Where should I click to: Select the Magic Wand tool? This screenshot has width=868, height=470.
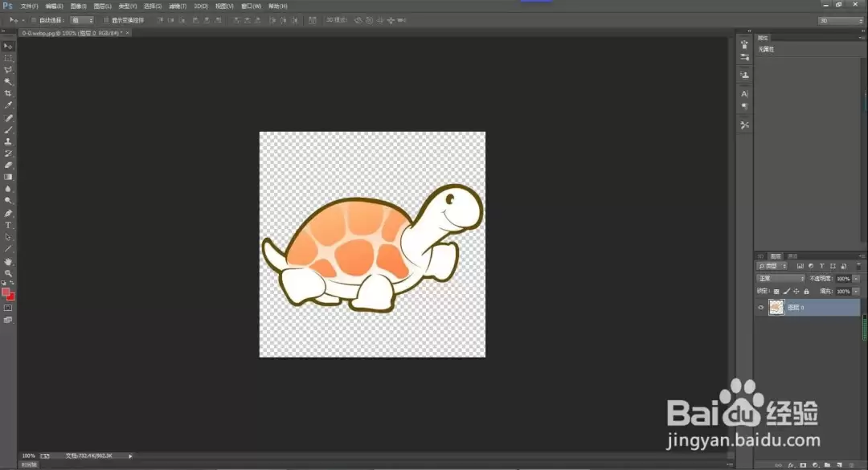[8, 82]
